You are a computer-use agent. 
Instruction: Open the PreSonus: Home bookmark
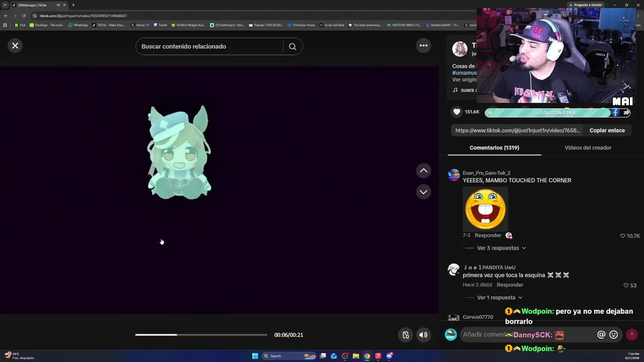click(301, 25)
